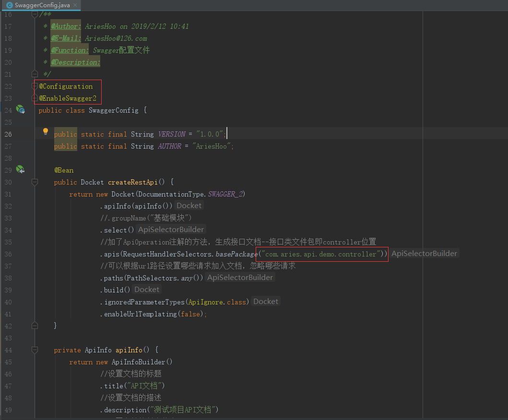Click the @EnableSwagger2 annotation
Viewport: 508px width, 420px height.
point(68,98)
